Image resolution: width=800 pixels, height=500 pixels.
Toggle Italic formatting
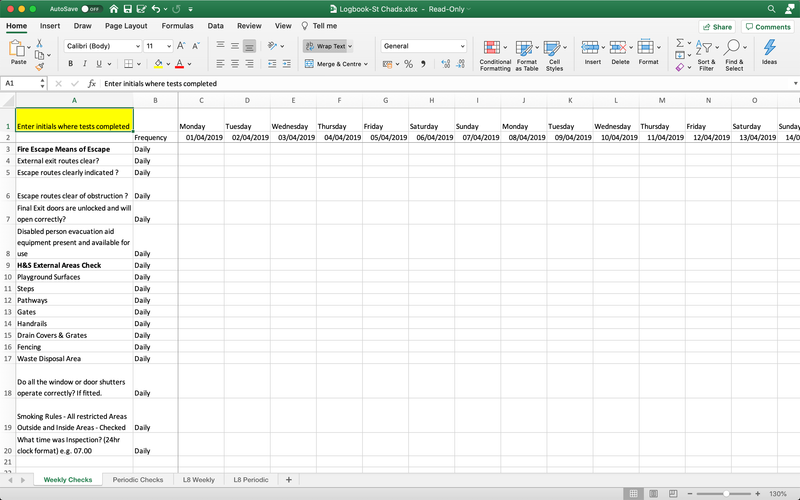[85, 64]
